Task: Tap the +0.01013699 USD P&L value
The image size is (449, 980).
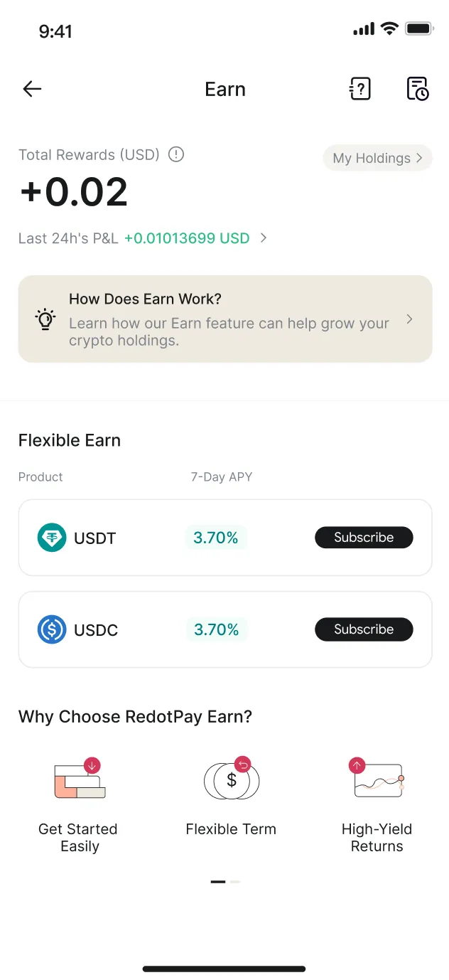Action: click(x=187, y=238)
